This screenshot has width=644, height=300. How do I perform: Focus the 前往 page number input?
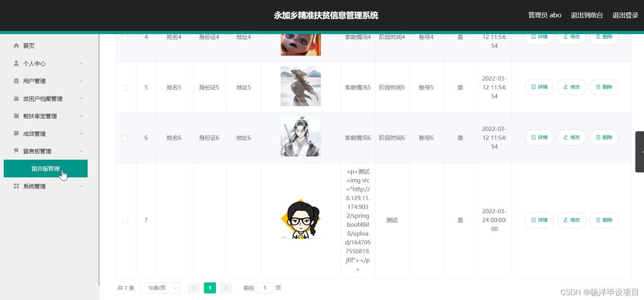pos(265,288)
